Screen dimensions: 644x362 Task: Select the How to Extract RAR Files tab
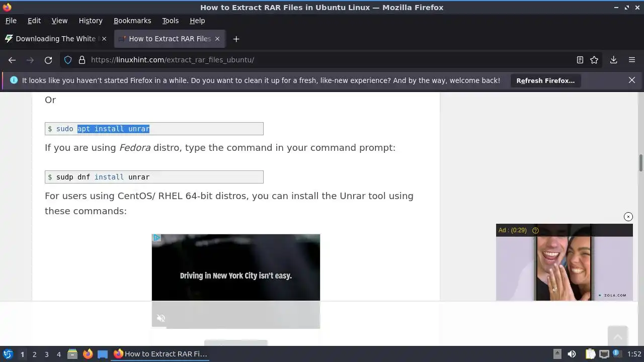coord(170,39)
